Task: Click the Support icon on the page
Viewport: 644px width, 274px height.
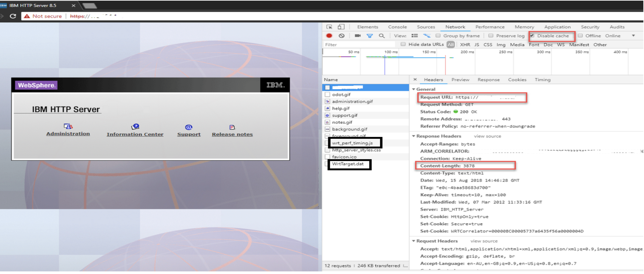Action: (x=189, y=127)
